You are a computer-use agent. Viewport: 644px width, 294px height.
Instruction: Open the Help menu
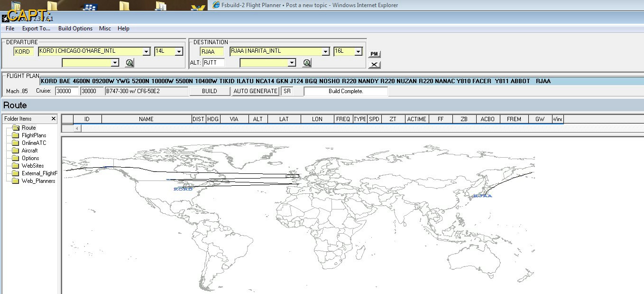click(123, 28)
